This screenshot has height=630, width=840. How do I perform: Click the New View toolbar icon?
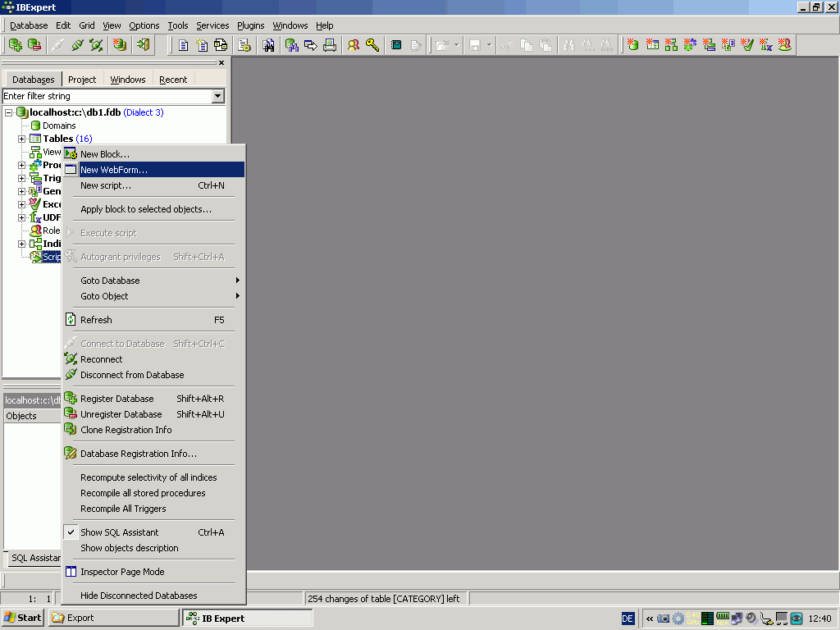point(671,45)
